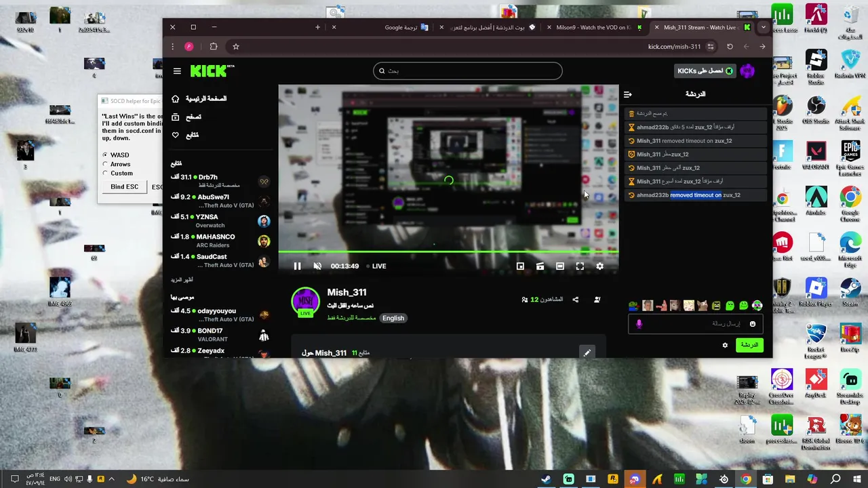Open Windows search on the taskbar

pyautogui.click(x=835, y=479)
